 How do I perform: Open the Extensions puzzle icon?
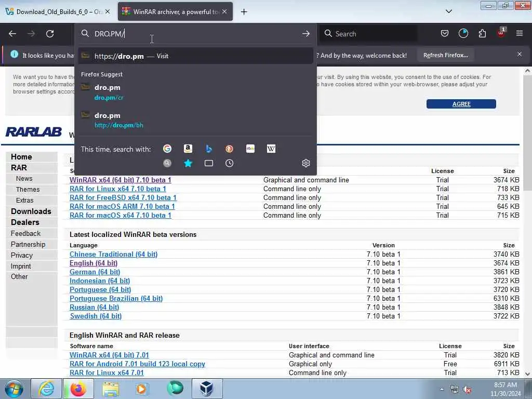(482, 33)
